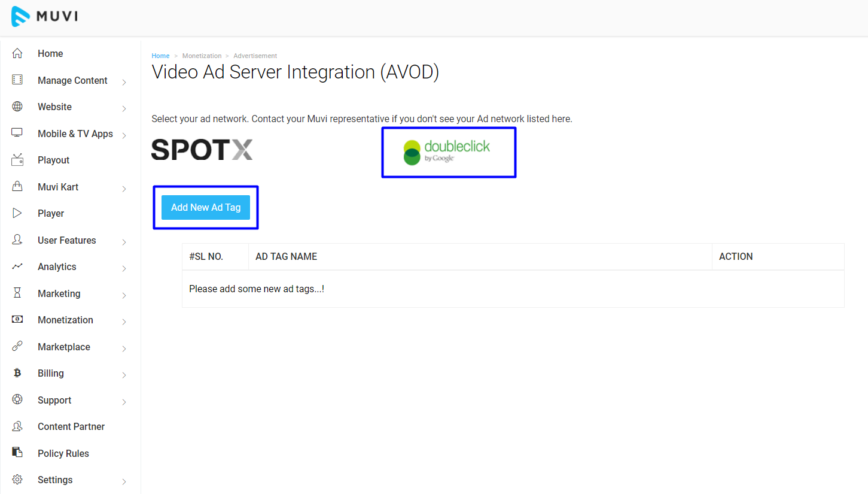Click the Content Partner users icon

(x=17, y=426)
